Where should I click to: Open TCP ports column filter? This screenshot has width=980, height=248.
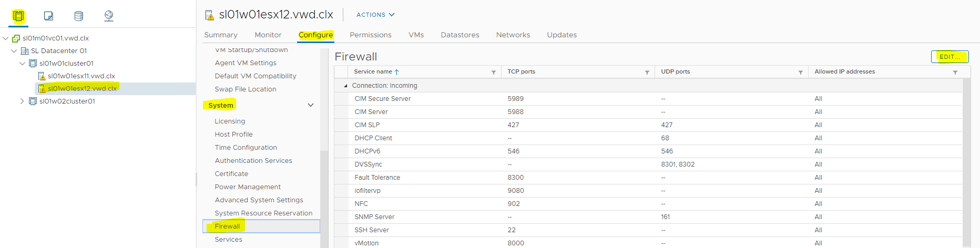click(x=647, y=73)
